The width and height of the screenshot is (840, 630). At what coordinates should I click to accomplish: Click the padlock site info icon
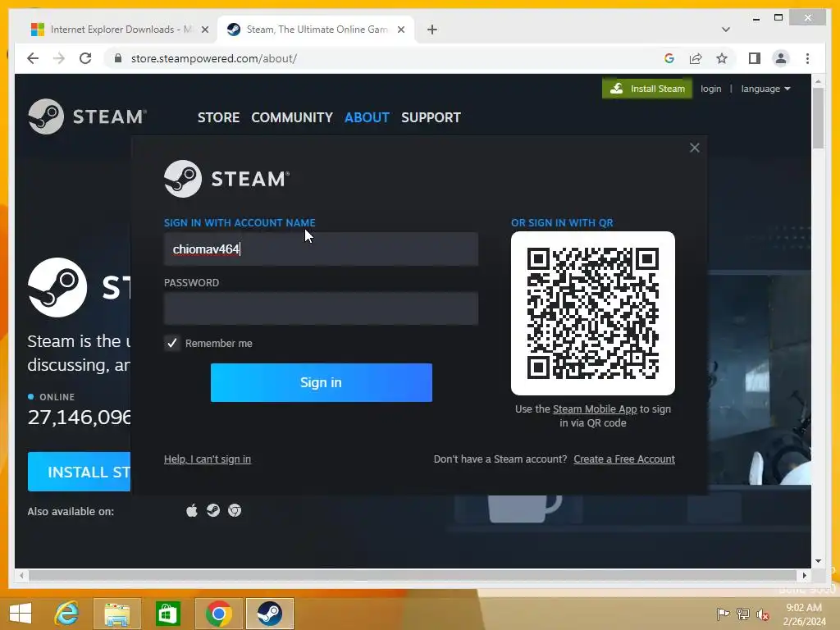tap(118, 58)
